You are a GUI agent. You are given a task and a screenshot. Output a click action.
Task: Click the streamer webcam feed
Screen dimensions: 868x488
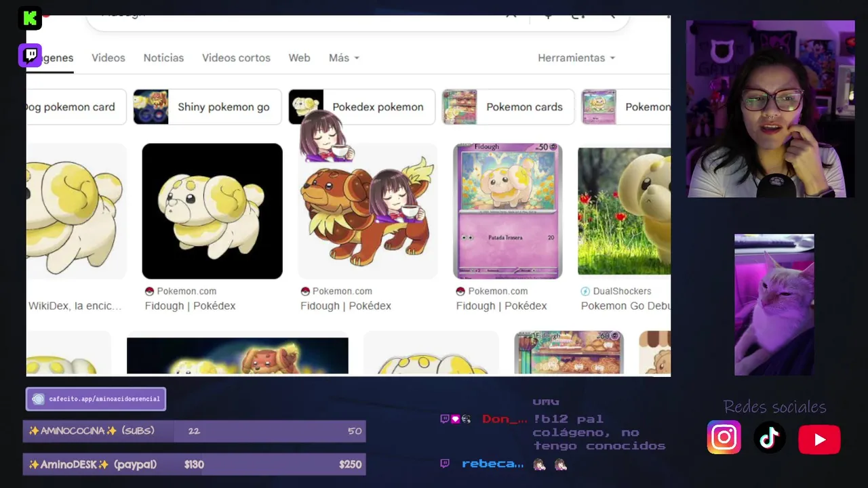pos(770,109)
